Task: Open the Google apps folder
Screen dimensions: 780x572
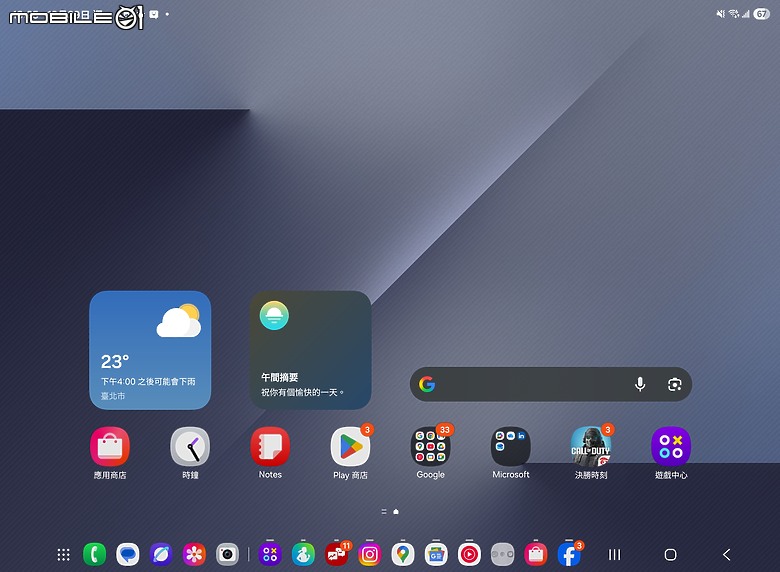Action: pyautogui.click(x=430, y=446)
